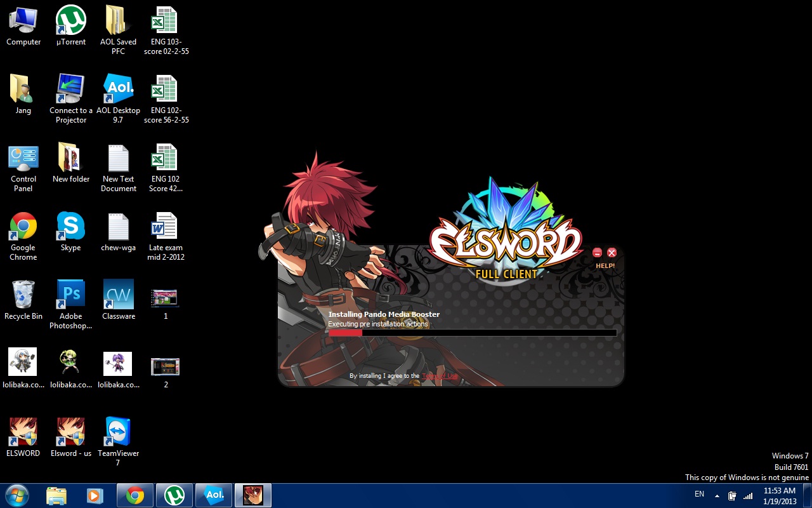Select the Computer desktop icon
The width and height of the screenshot is (812, 508).
point(23,27)
